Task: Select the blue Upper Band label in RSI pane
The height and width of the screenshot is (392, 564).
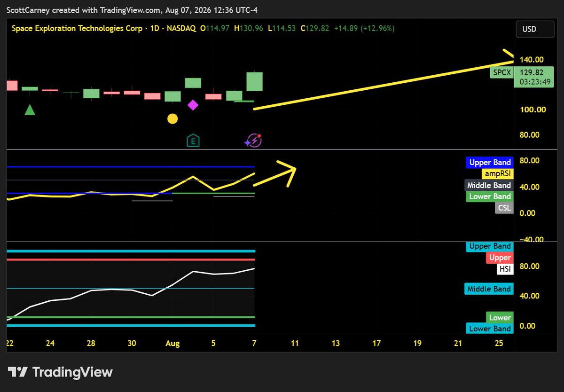Action: click(490, 163)
